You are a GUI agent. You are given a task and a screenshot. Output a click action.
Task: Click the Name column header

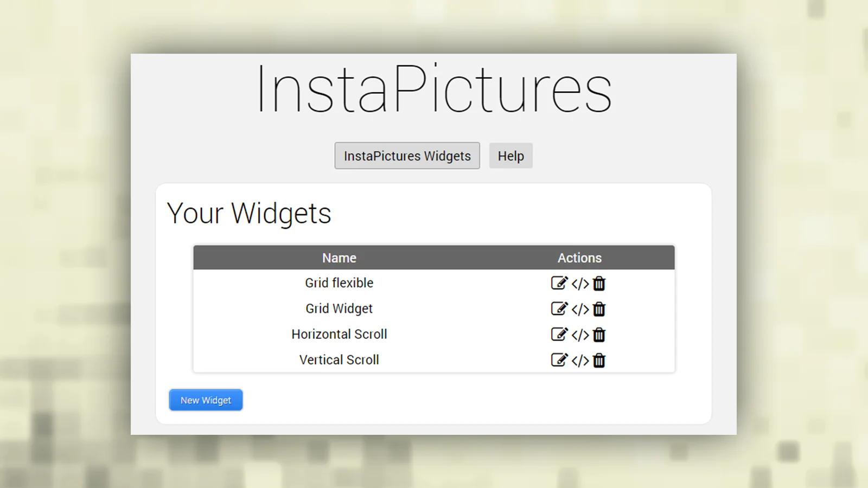[339, 258]
